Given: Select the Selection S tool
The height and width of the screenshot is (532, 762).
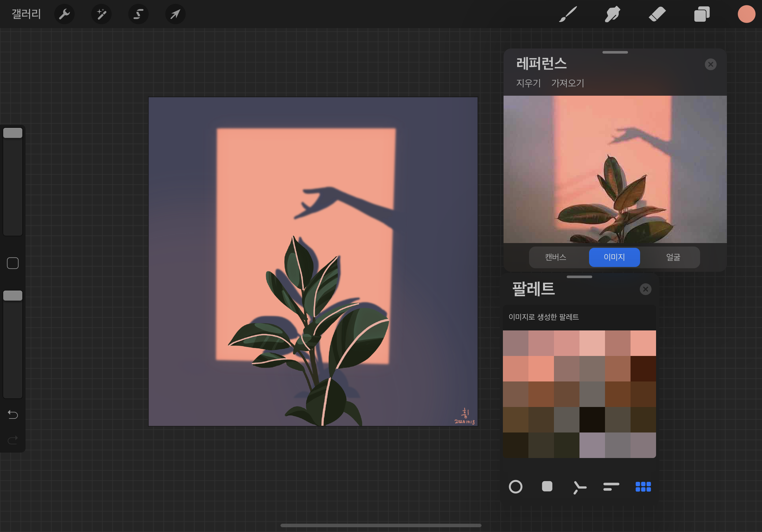Looking at the screenshot, I should tap(138, 14).
